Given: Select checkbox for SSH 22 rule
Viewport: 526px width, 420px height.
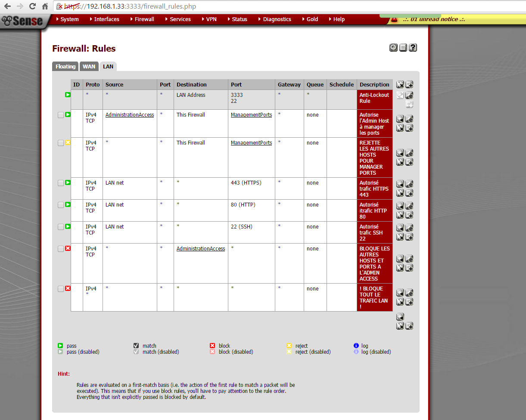Looking at the screenshot, I should click(x=61, y=227).
